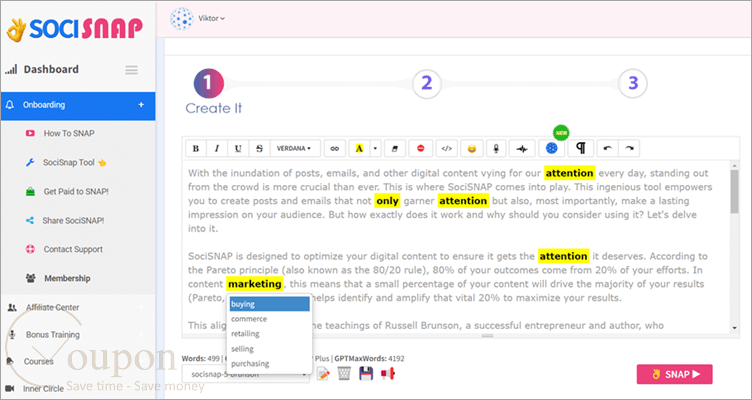This screenshot has width=752, height=400.
Task: Open Membership in sidebar
Action: point(67,278)
